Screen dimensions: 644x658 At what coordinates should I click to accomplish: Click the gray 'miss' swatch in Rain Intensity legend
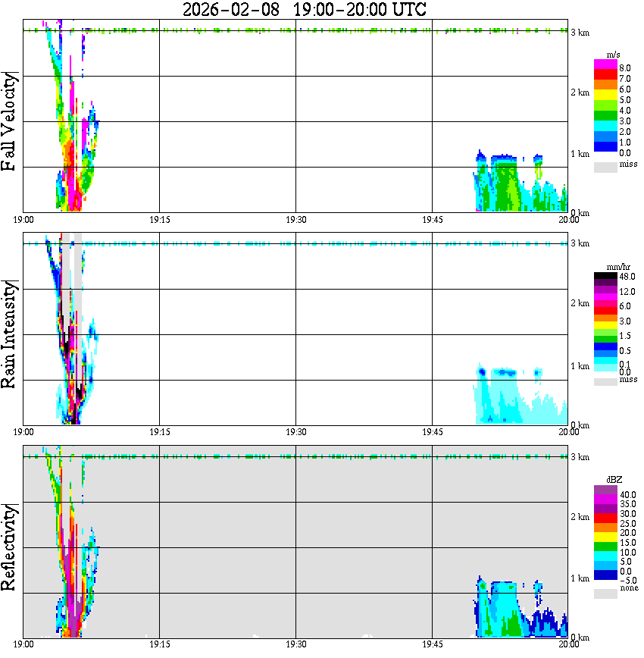[605, 382]
